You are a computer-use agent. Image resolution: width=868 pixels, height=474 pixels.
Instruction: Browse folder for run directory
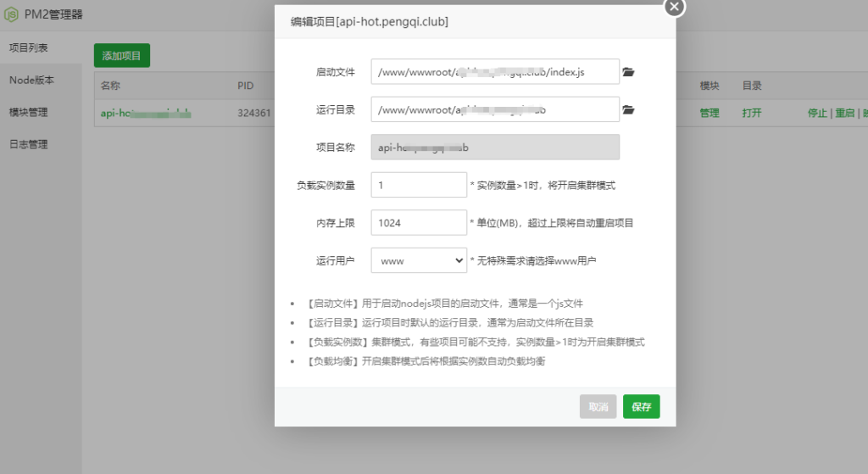[x=628, y=109]
